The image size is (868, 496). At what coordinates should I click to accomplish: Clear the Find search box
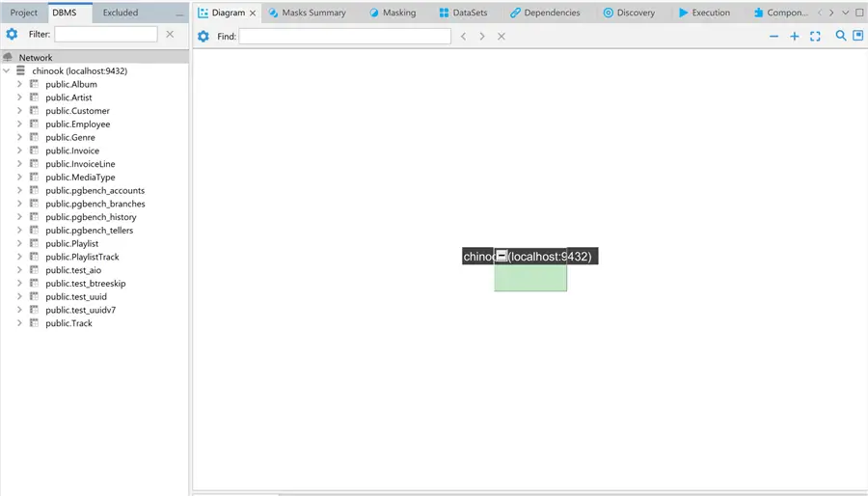[x=501, y=36]
